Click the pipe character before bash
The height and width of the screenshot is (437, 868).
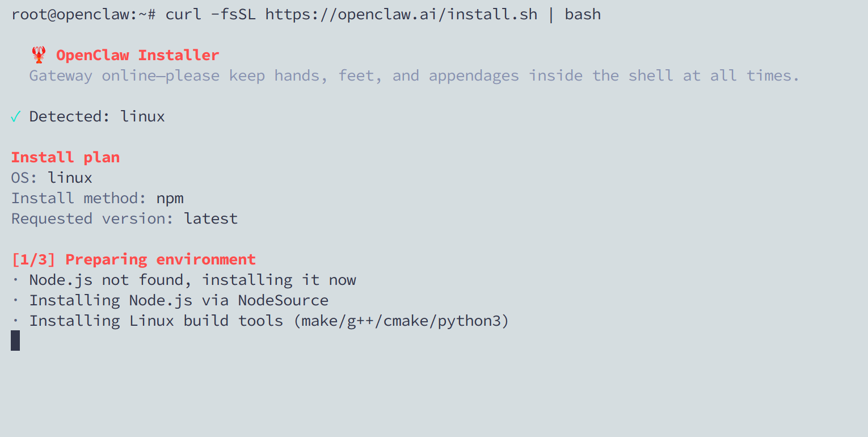click(x=551, y=14)
